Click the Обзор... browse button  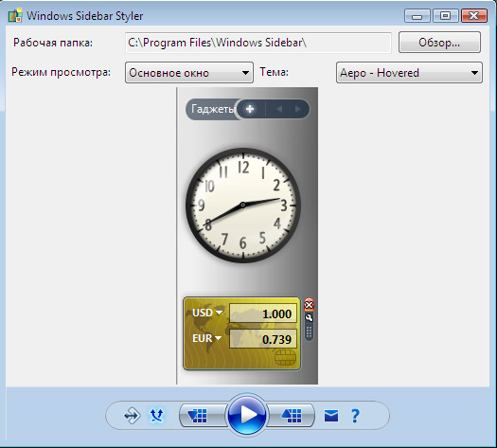pos(439,43)
